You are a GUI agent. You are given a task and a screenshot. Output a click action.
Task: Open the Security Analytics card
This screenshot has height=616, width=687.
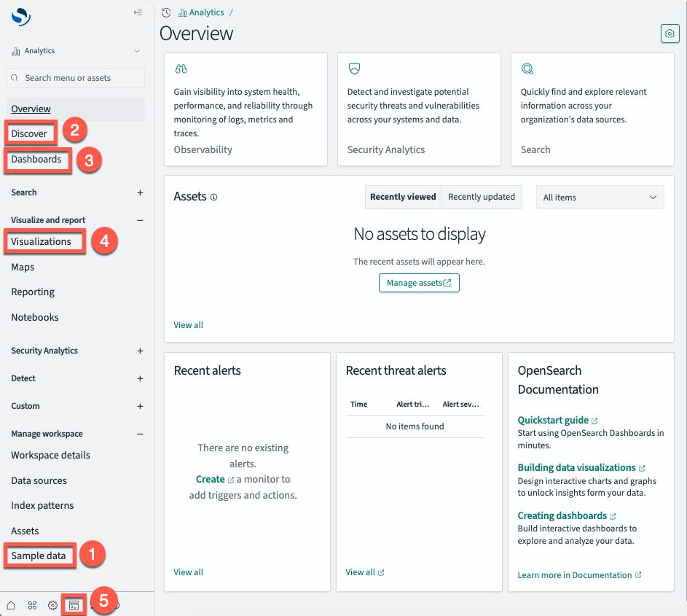tap(420, 109)
